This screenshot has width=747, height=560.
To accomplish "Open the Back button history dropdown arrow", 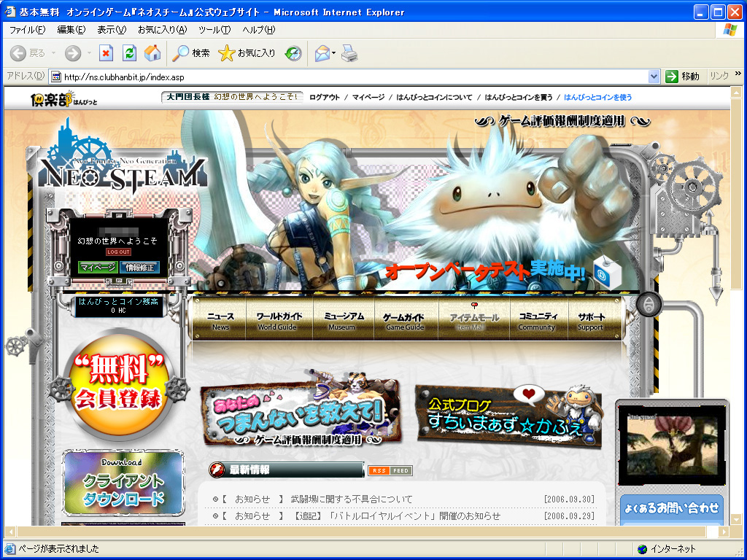I will [54, 53].
